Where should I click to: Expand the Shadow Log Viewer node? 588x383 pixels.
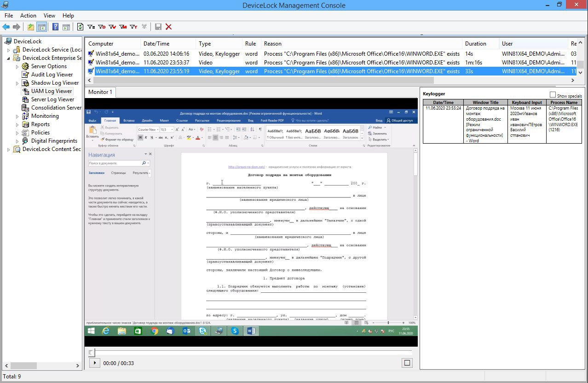[x=17, y=83]
